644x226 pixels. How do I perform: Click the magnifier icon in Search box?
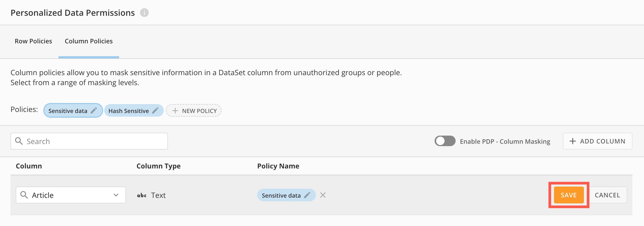19,141
